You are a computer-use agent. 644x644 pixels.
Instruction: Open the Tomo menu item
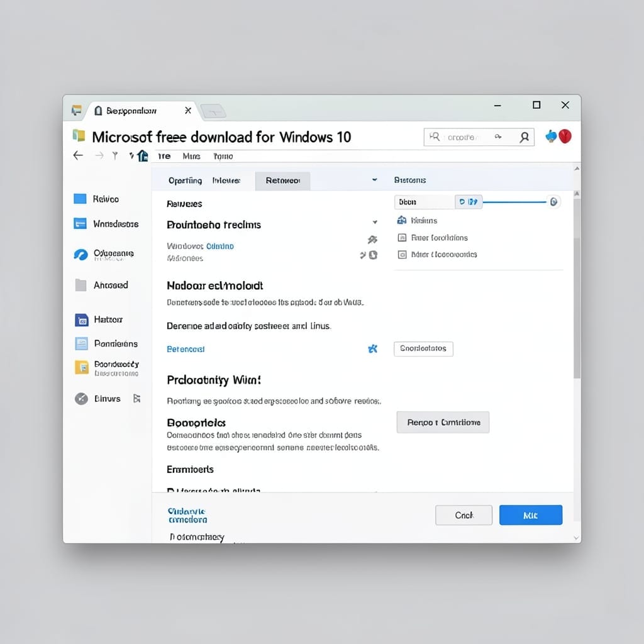click(223, 156)
